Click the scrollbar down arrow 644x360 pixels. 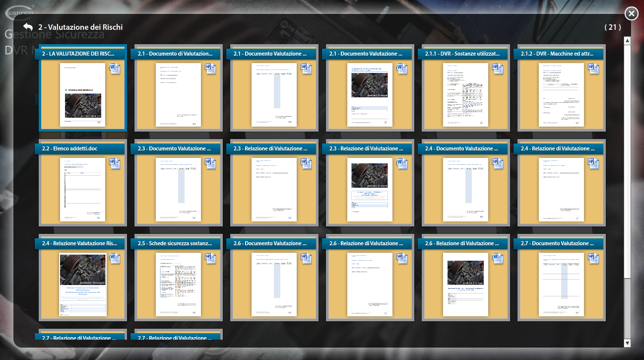pyautogui.click(x=627, y=343)
